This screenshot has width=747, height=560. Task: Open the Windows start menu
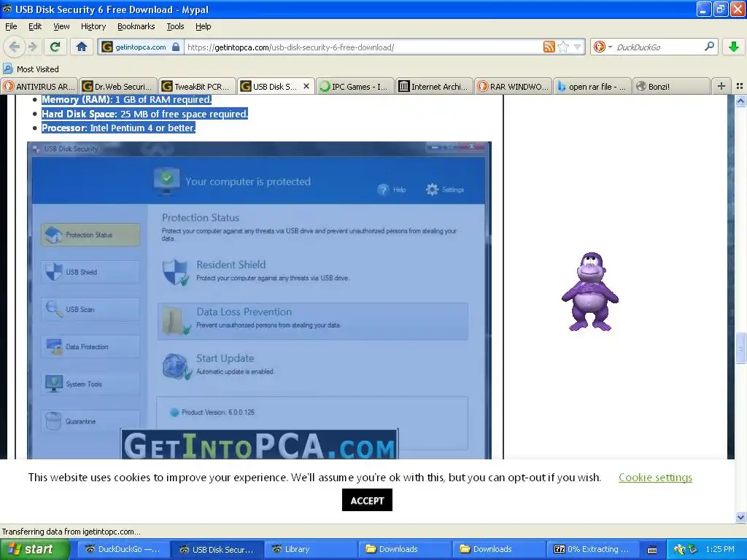(x=34, y=549)
